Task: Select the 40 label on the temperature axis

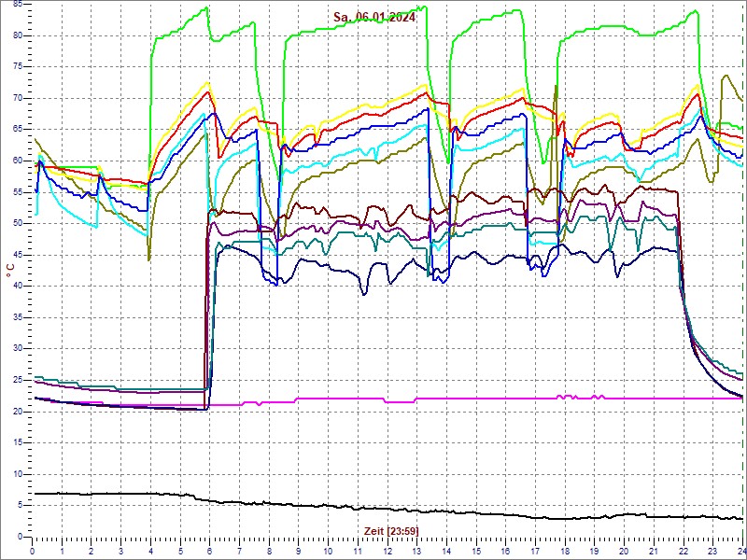Action: 18,287
